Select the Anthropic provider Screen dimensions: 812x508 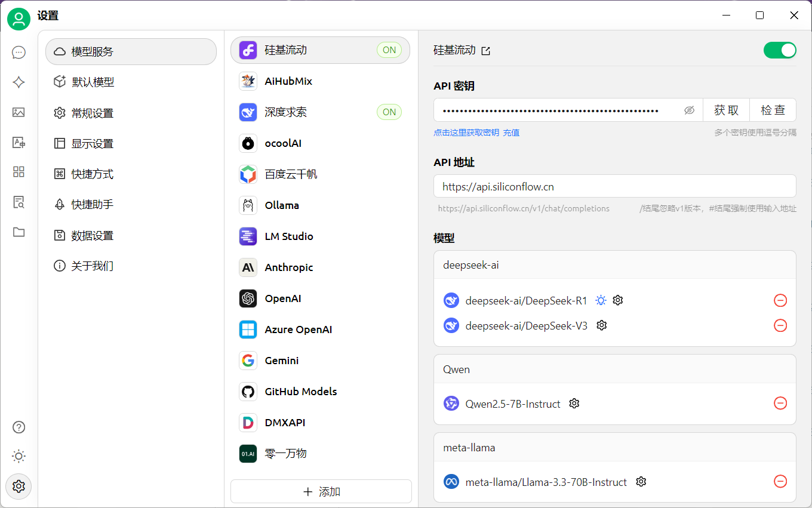321,267
